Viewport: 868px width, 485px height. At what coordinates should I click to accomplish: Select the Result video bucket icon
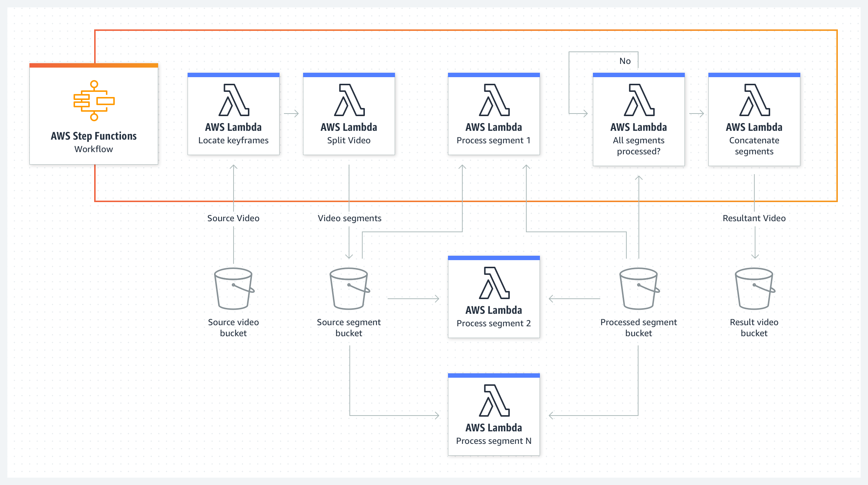tap(755, 289)
